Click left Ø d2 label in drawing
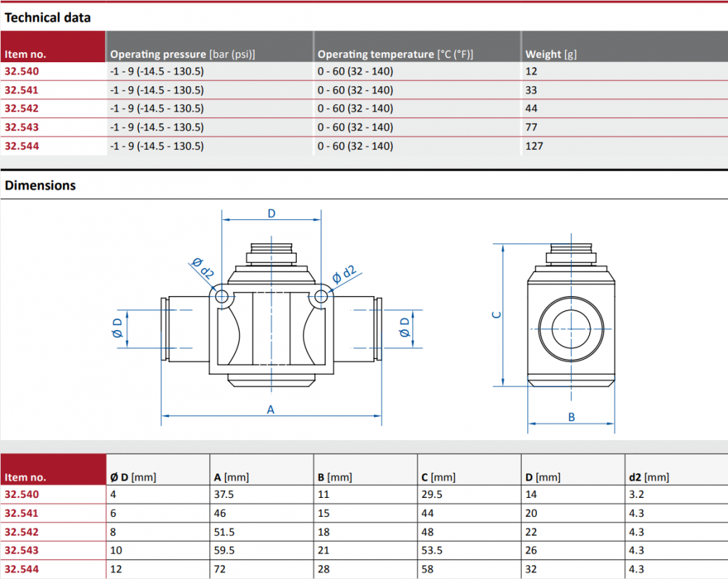Screen dimensions: 728x579 [x=203, y=269]
